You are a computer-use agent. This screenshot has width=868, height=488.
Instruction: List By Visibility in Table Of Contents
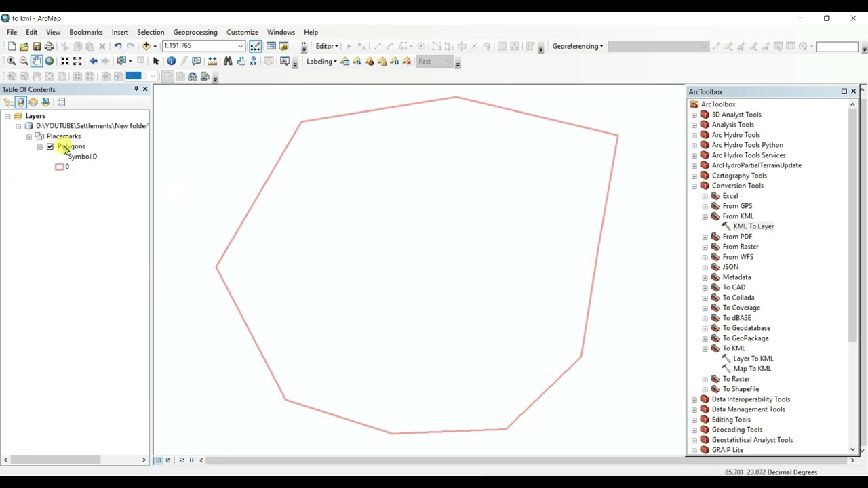[33, 102]
